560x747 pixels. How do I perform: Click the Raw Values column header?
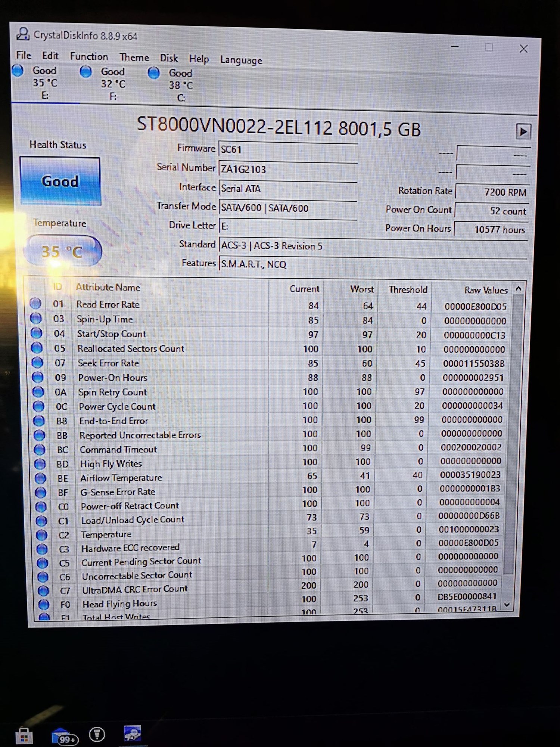click(x=486, y=290)
